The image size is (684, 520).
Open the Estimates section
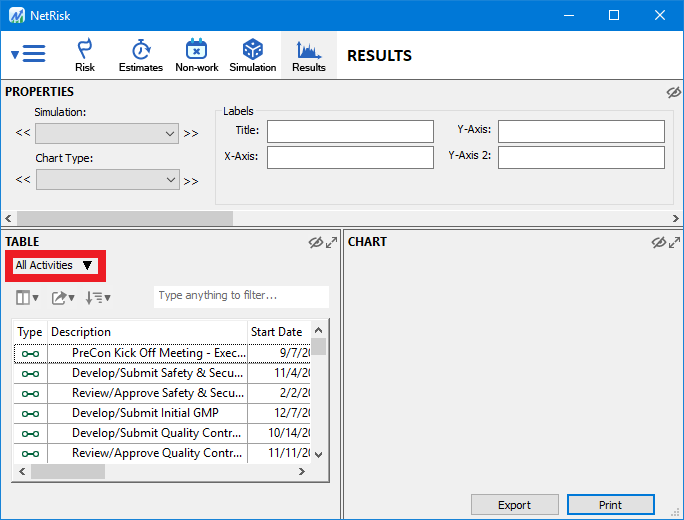pos(140,55)
